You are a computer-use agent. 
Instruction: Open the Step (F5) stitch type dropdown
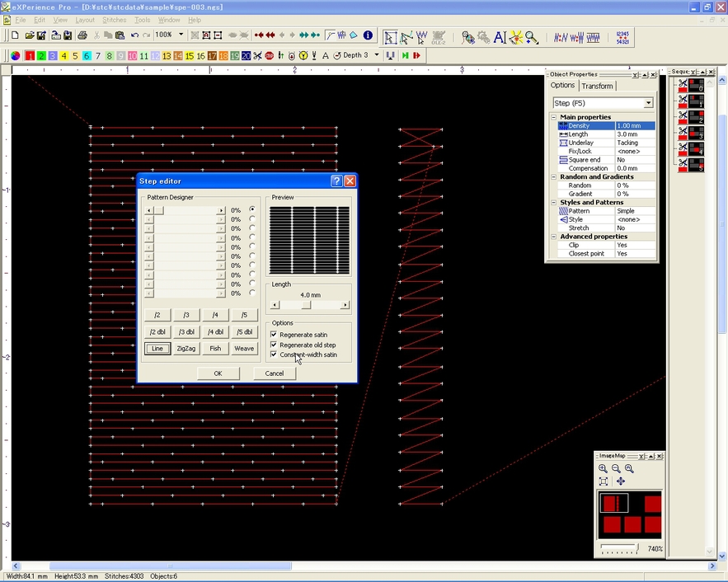[x=648, y=103]
